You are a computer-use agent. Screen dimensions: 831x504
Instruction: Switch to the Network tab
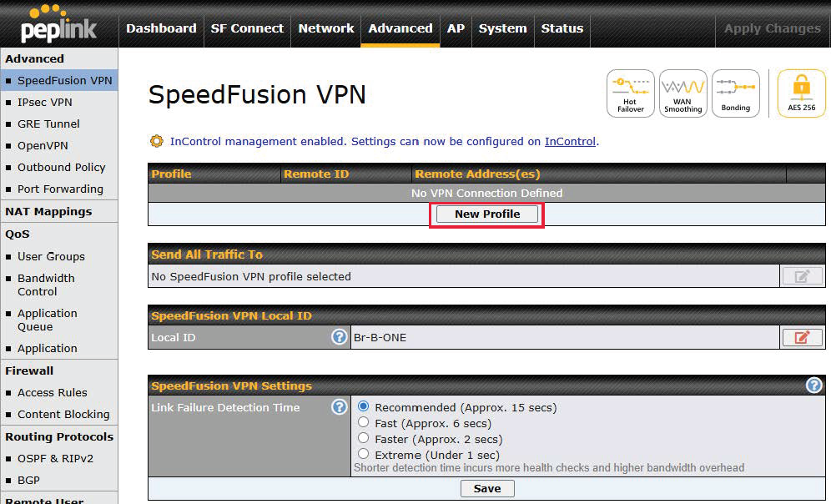[x=326, y=28]
